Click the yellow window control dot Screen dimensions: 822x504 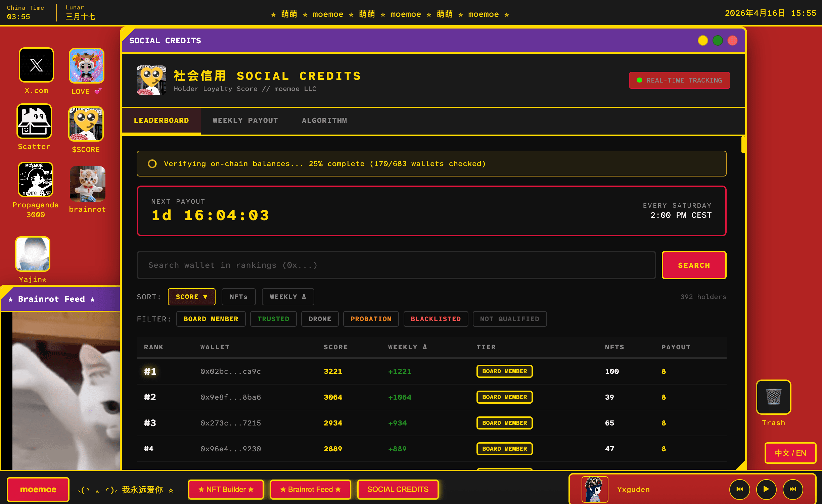tap(703, 41)
